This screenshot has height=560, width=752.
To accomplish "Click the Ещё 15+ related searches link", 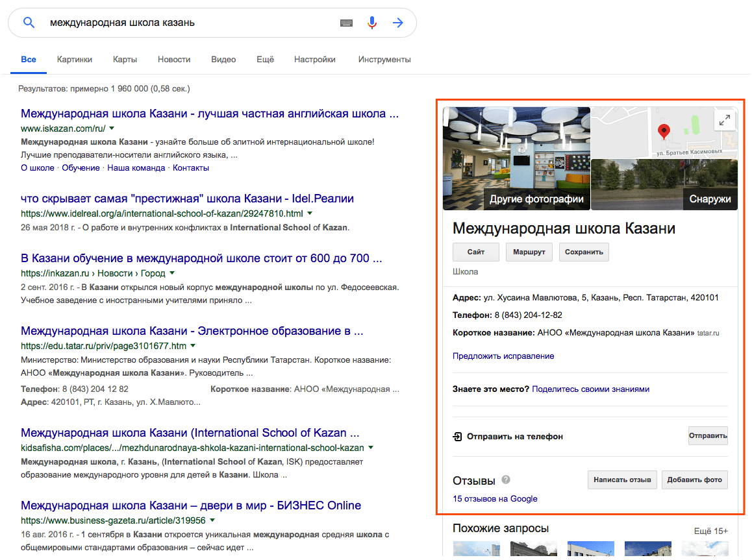I will pos(710,531).
